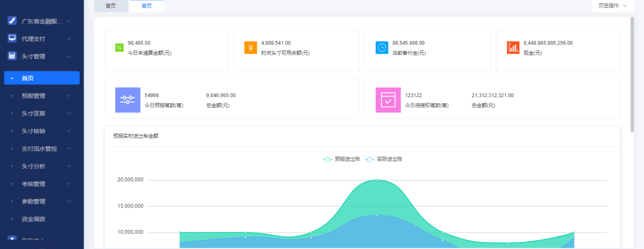644x249 pixels.
Task: Switch to the gray 首页 tab
Action: 111,6
